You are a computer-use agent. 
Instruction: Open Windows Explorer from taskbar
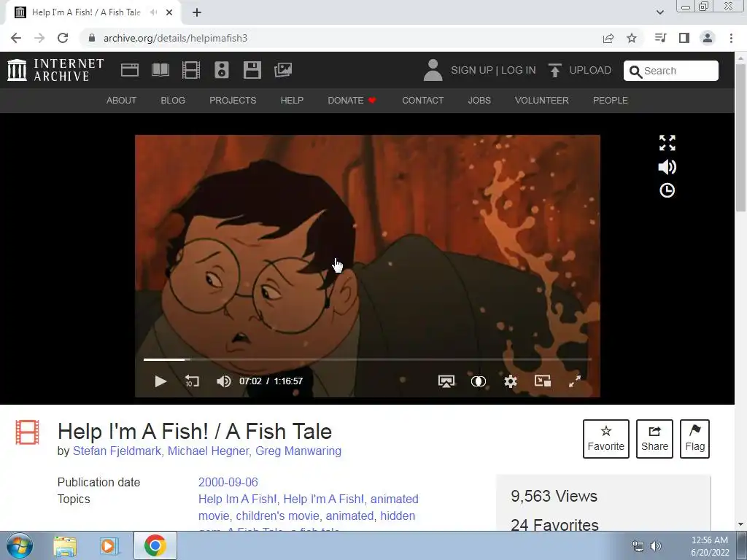(65, 545)
